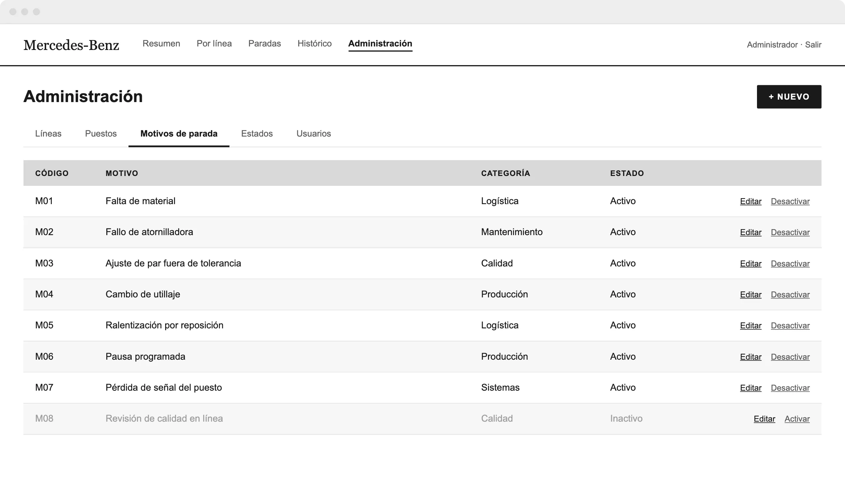Click the CÓDIGO column header
Image resolution: width=845 pixels, height=504 pixels.
(52, 173)
